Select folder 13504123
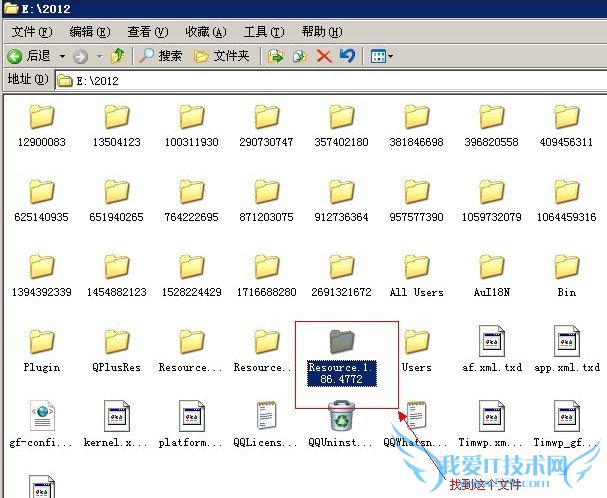Screen dimensions: 607x498 tap(117, 126)
